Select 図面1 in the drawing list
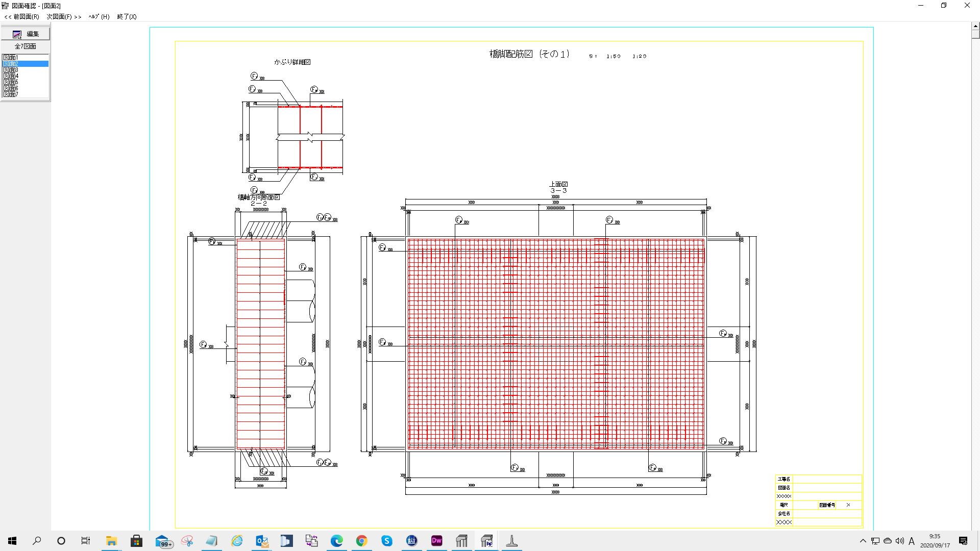 tap(11, 58)
